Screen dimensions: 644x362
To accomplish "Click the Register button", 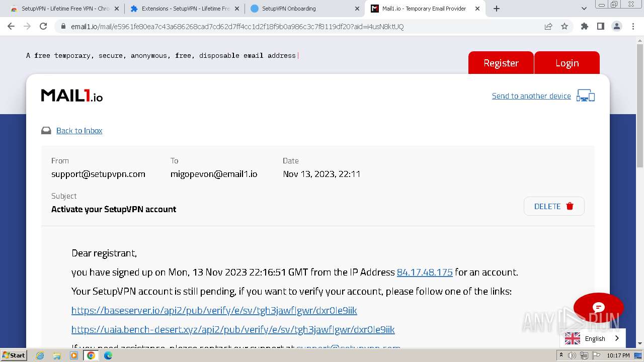I will point(501,63).
